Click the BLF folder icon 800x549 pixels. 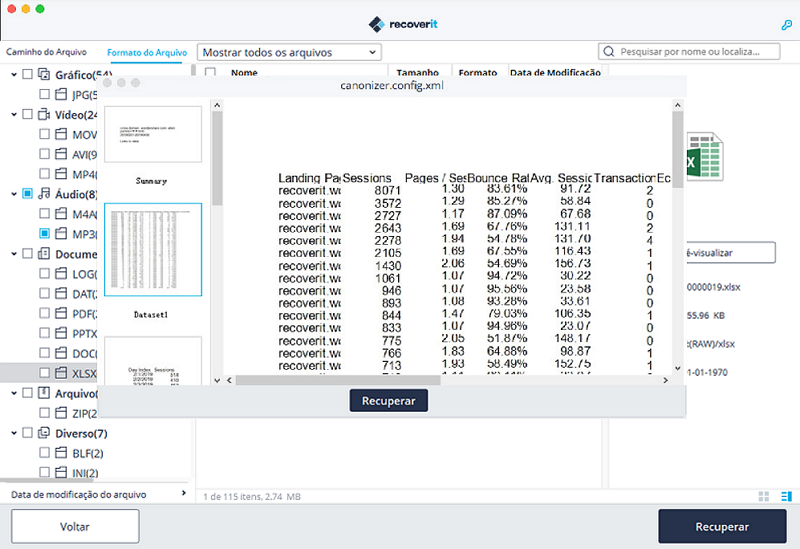pyautogui.click(x=61, y=453)
